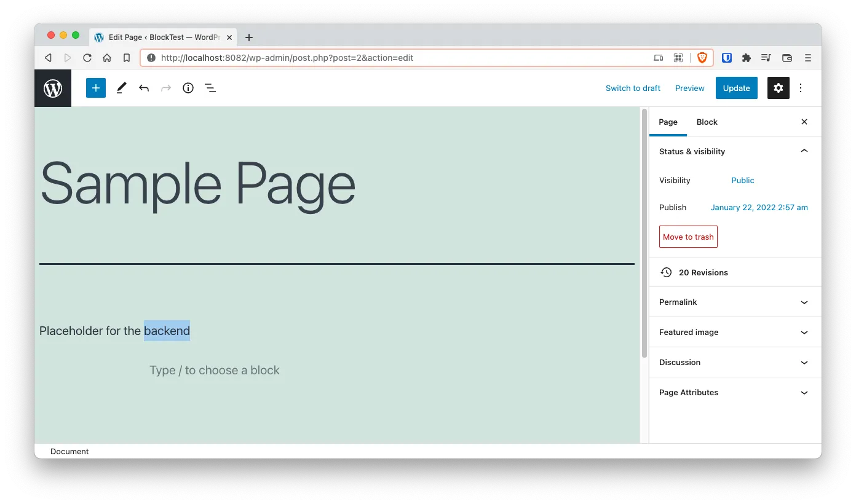Click the highlighted word 'backend'
The height and width of the screenshot is (504, 856).
(x=167, y=331)
